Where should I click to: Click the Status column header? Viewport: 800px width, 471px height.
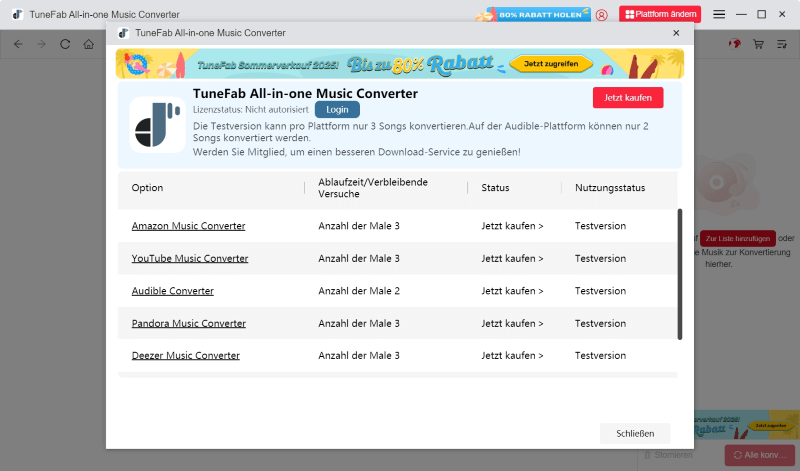click(x=495, y=188)
